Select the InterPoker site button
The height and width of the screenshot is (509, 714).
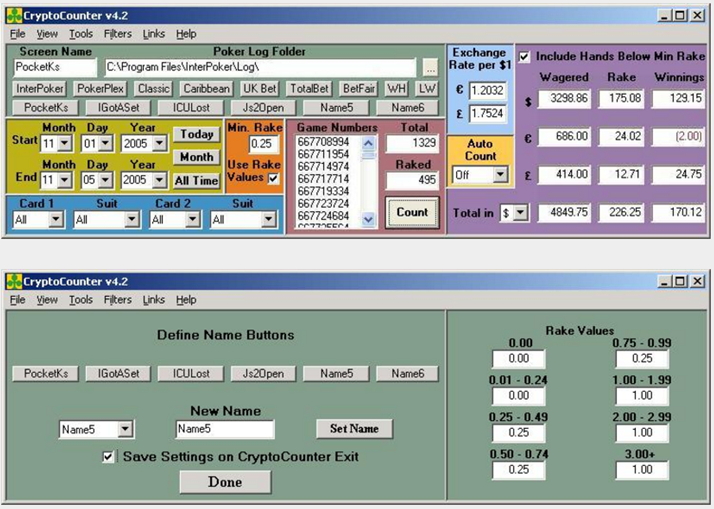(x=40, y=88)
